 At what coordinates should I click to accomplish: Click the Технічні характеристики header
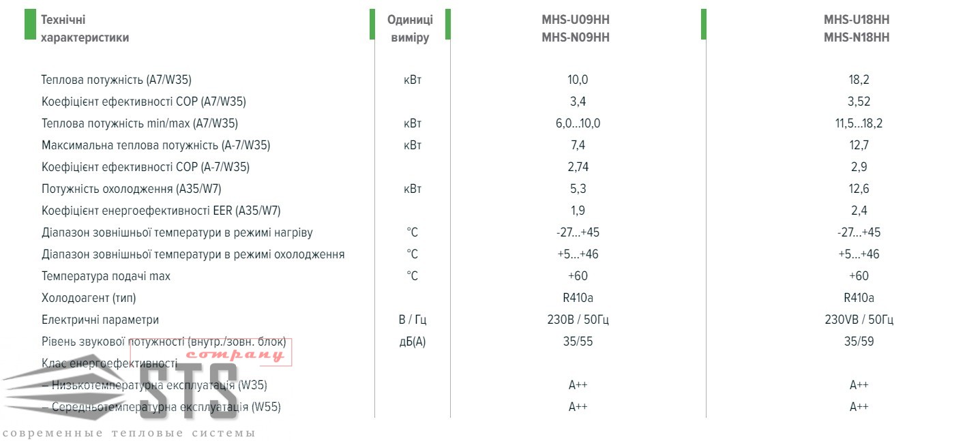pos(85,29)
